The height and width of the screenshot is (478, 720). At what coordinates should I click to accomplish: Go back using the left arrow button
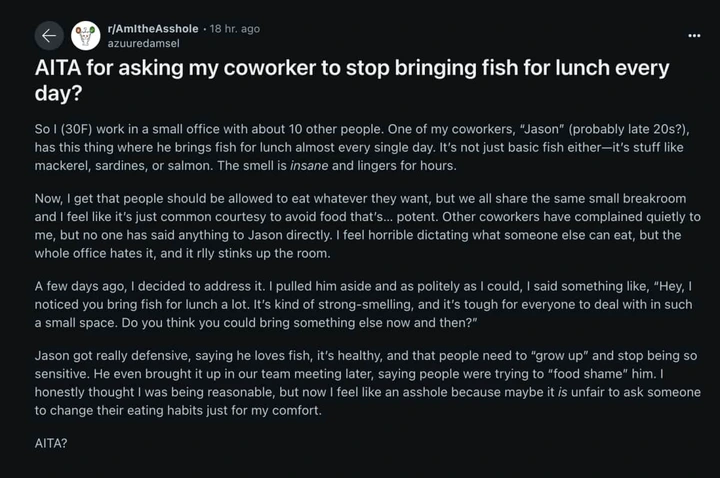pyautogui.click(x=49, y=36)
